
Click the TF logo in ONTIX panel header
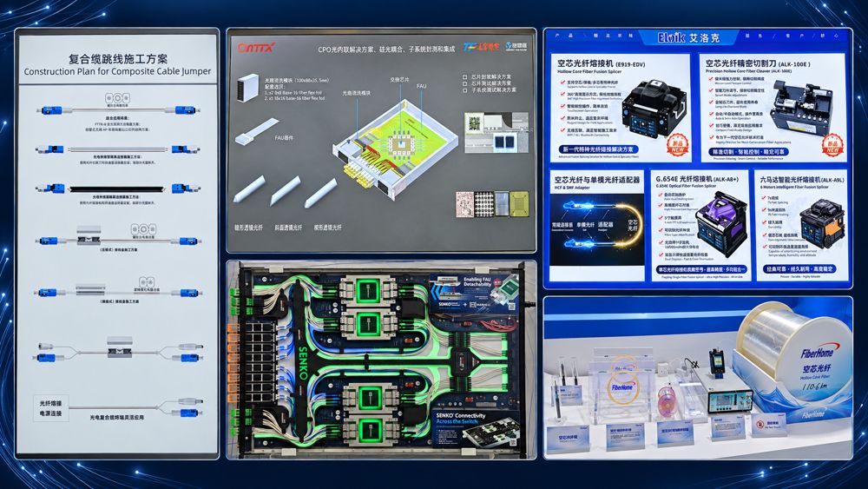click(482, 47)
